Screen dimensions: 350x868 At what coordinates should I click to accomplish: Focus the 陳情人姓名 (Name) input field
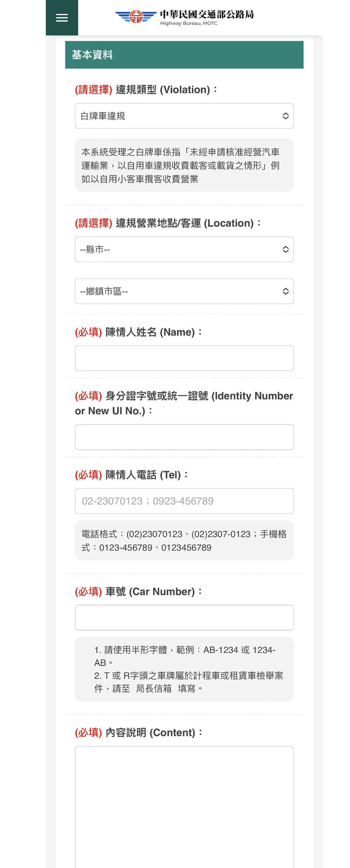pos(184,358)
